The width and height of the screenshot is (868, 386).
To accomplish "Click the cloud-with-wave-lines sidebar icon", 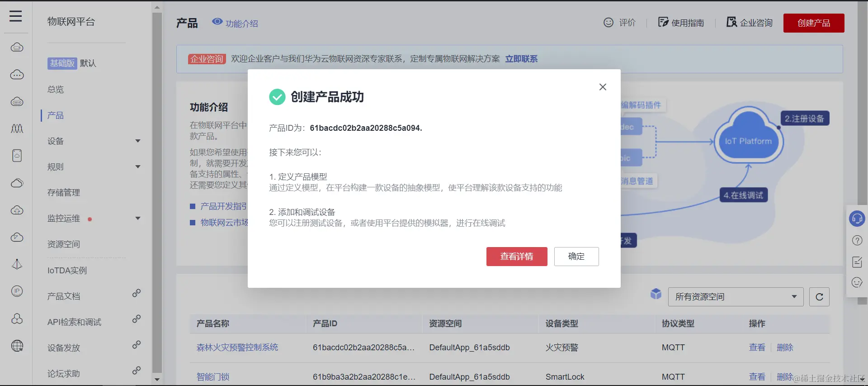I will (x=17, y=101).
